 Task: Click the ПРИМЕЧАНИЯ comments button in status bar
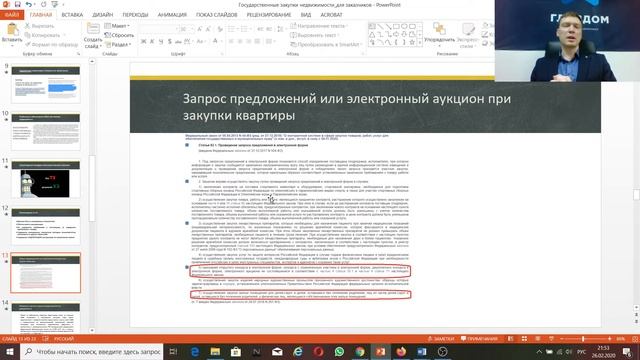coord(479,339)
